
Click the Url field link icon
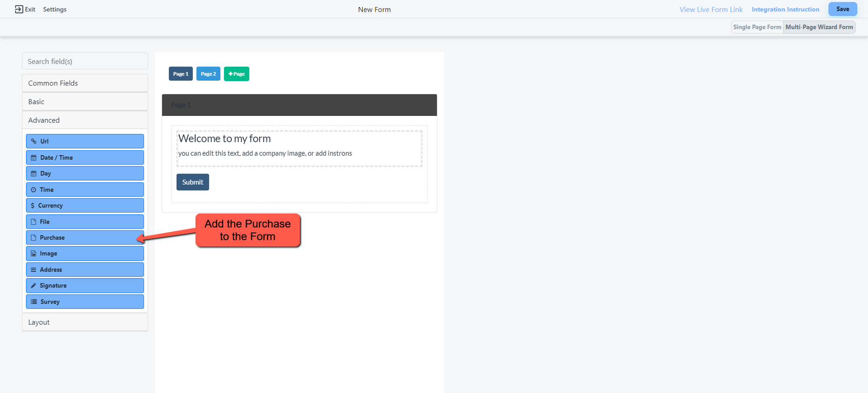point(34,141)
